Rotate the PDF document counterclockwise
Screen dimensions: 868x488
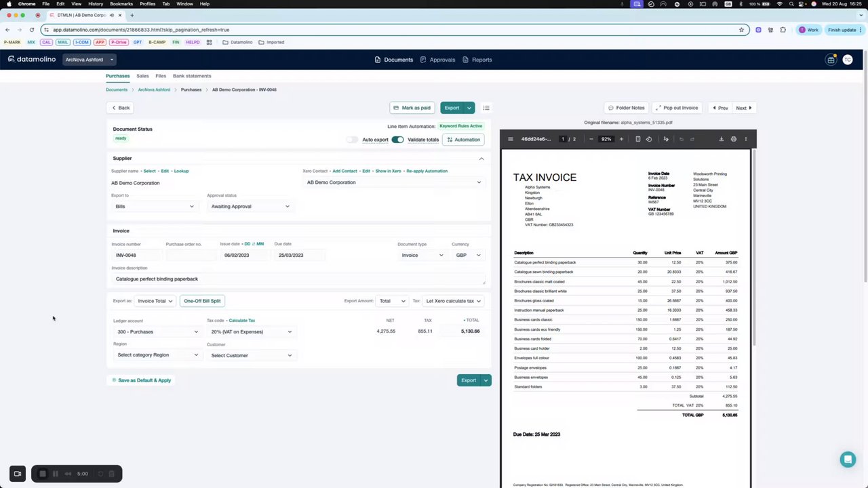649,139
